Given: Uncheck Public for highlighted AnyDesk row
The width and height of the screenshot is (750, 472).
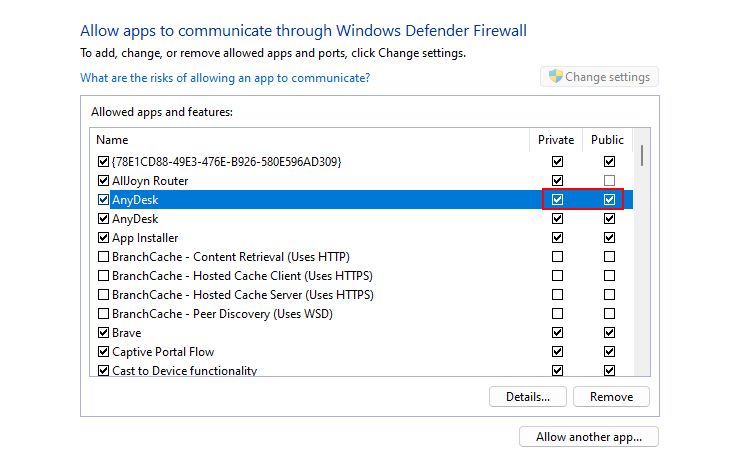Looking at the screenshot, I should coord(609,200).
